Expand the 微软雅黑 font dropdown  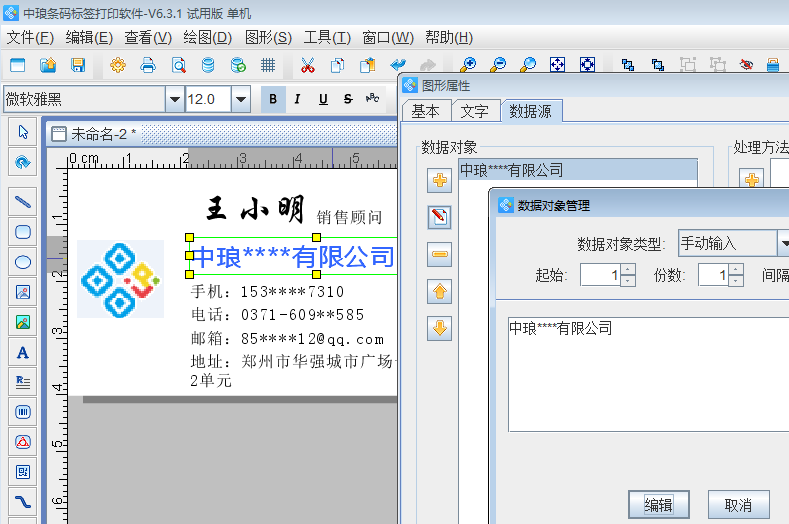tap(174, 99)
